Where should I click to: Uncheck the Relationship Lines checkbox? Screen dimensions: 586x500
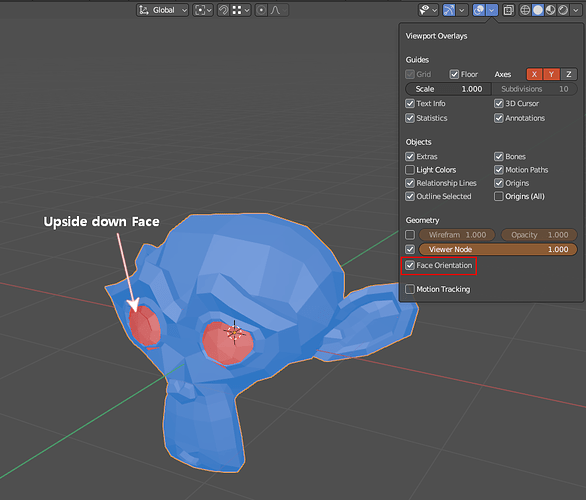coord(410,183)
